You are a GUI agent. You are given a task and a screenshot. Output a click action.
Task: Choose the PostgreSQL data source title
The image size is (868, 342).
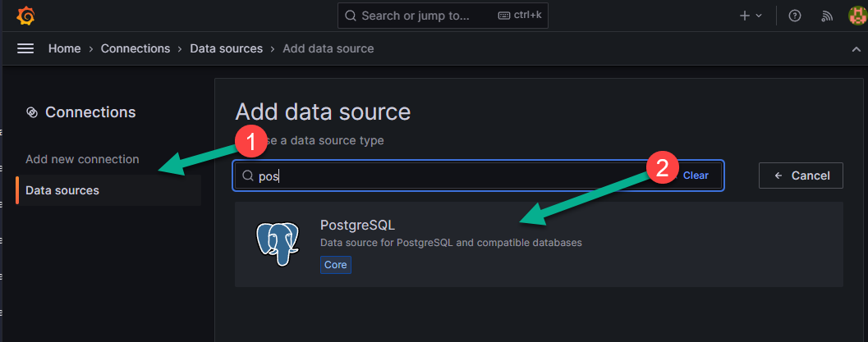(358, 225)
